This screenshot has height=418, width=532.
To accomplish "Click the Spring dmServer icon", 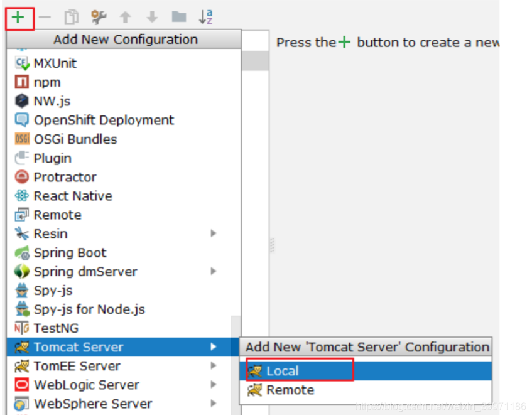I will pos(22,272).
